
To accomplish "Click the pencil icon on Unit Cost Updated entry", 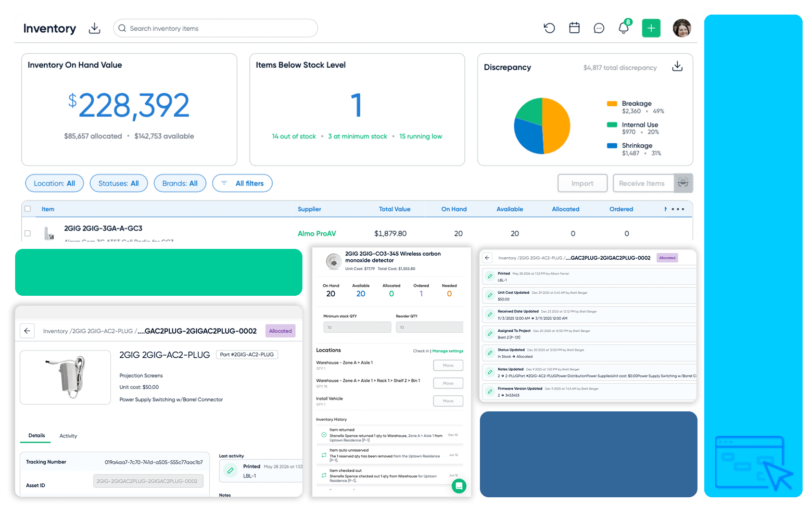I will [x=490, y=295].
